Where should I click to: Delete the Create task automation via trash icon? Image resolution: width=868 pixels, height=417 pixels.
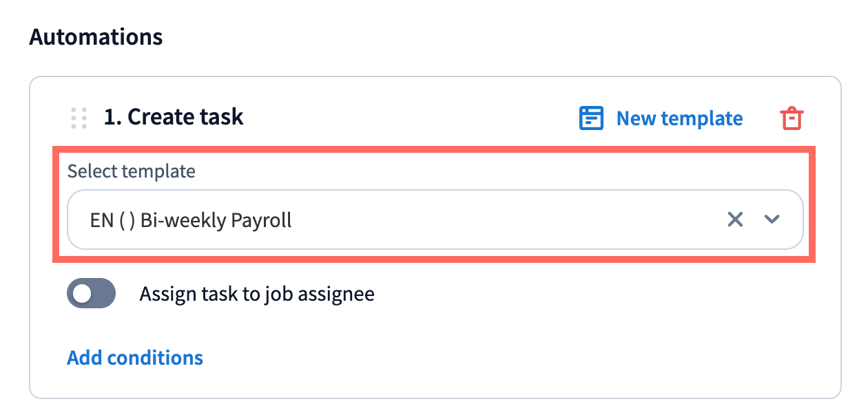[792, 118]
